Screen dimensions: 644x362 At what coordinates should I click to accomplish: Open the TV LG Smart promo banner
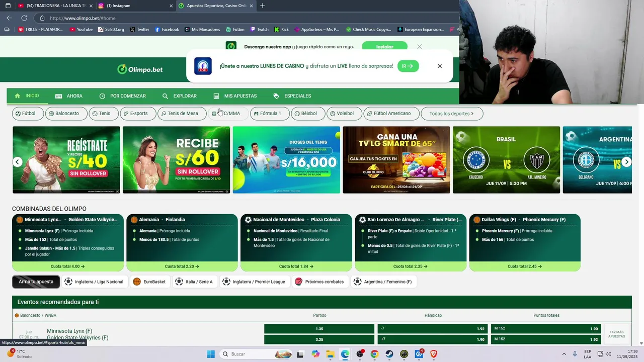coord(396,160)
